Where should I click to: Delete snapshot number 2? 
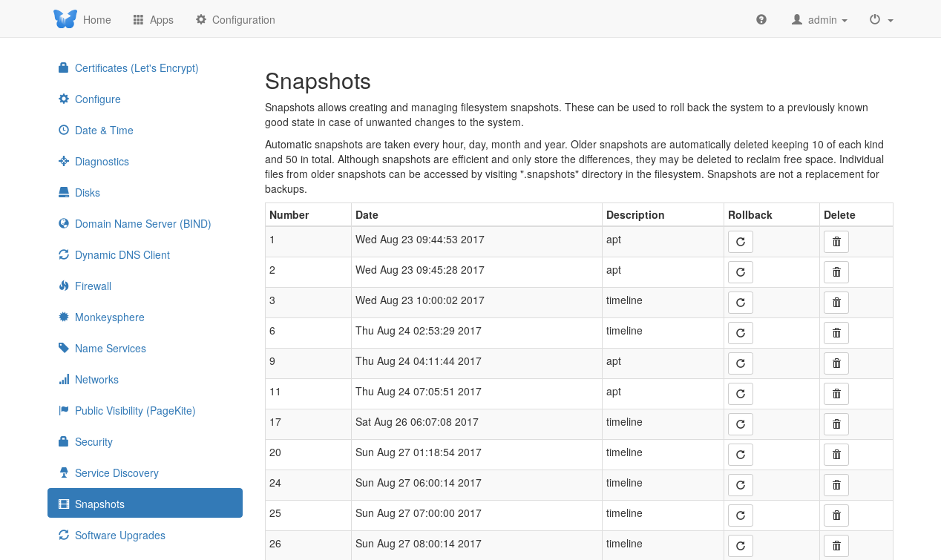836,272
